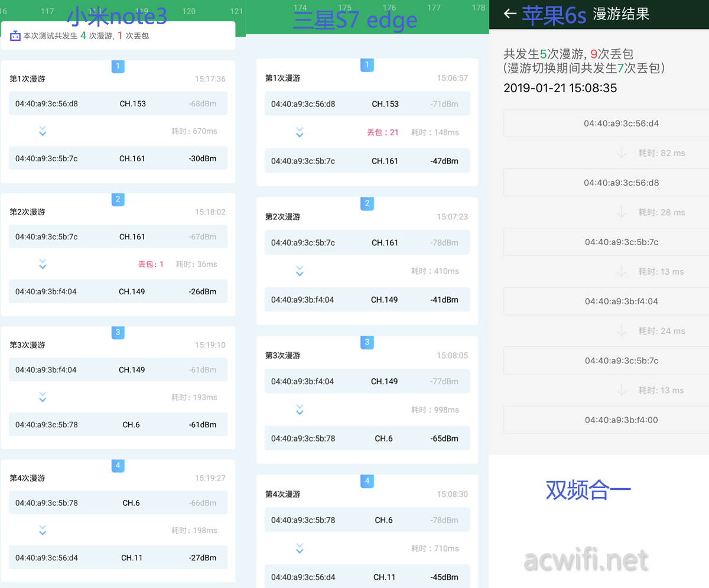Viewport: 709px width, 588px height.
Task: Click the robot icon in the test summary
Action: point(15,35)
